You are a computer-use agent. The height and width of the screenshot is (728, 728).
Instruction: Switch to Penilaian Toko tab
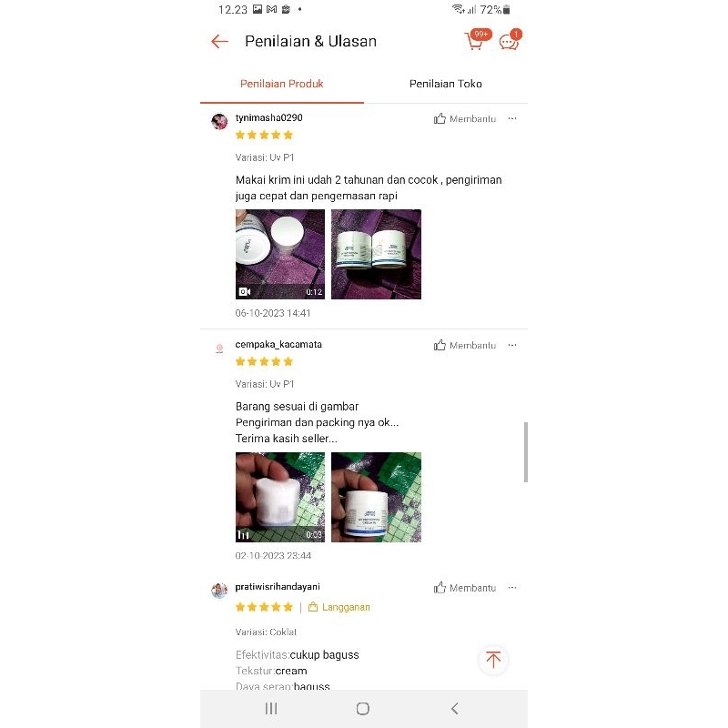click(446, 84)
